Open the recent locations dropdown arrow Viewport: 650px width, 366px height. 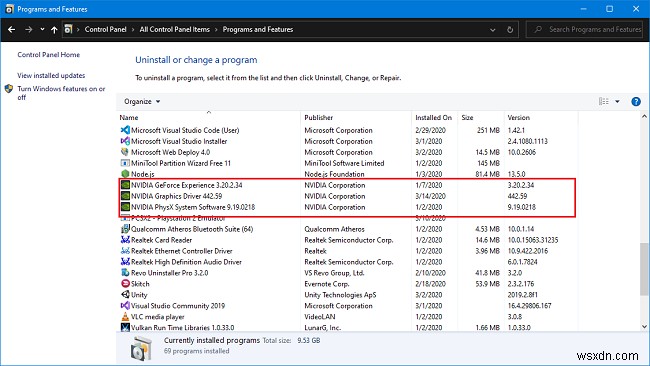[x=42, y=29]
